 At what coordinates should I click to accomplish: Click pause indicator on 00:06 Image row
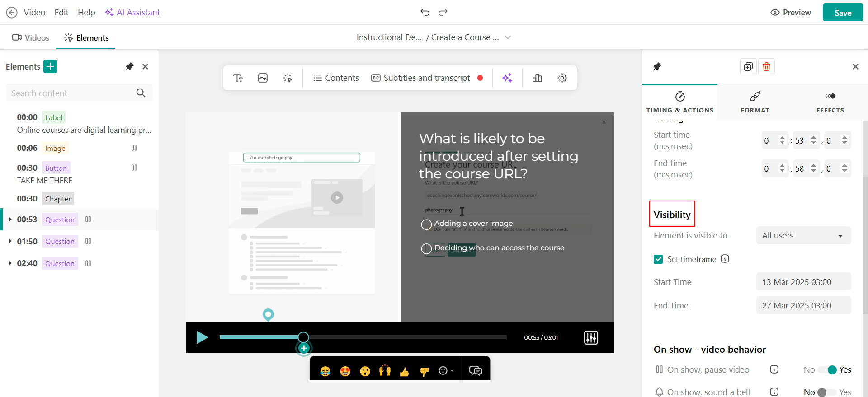[134, 148]
